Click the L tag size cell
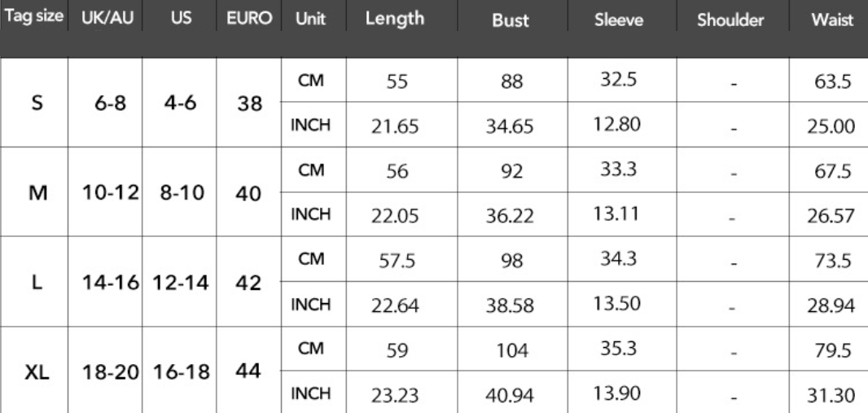Screen dimensions: 868x413 point(37,283)
